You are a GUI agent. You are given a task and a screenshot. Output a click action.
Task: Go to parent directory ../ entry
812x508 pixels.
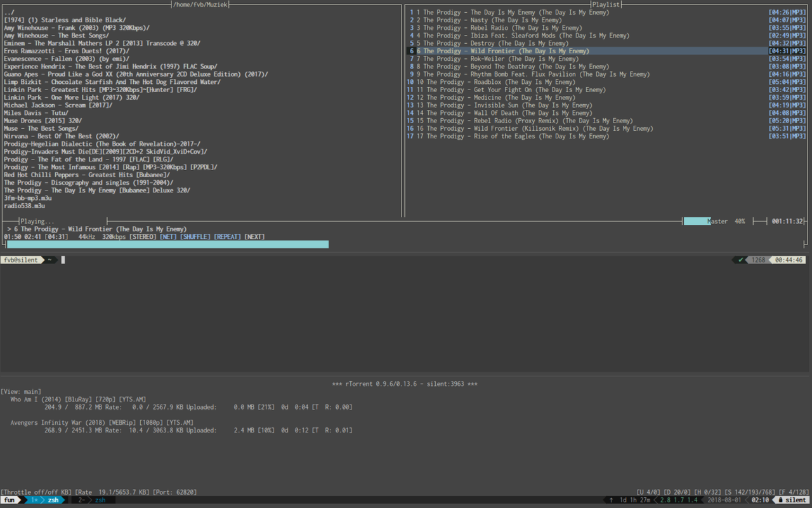[x=9, y=12]
